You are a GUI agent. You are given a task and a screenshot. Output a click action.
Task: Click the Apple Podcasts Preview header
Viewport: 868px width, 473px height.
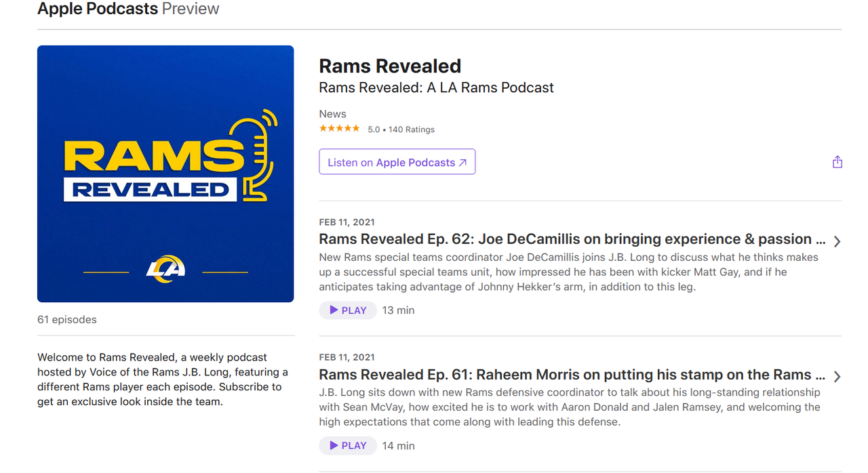[x=128, y=9]
